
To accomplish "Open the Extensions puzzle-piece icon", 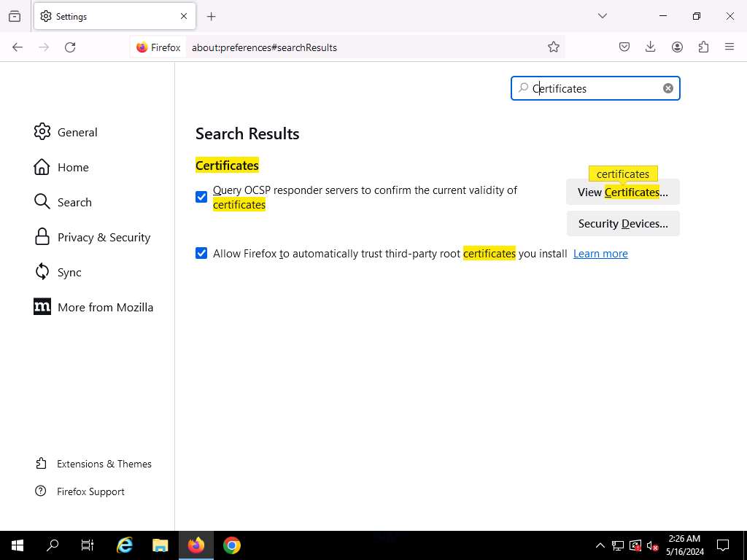I will tap(703, 47).
